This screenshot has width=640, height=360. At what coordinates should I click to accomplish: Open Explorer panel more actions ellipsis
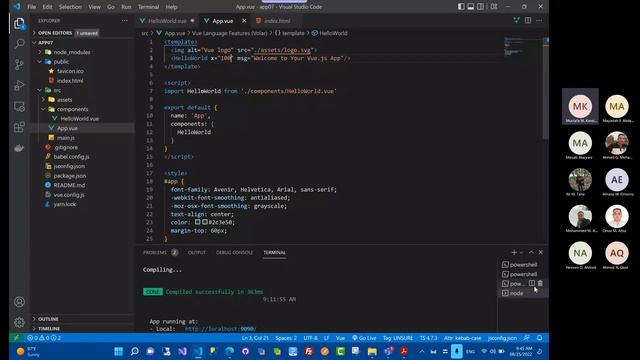point(124,20)
